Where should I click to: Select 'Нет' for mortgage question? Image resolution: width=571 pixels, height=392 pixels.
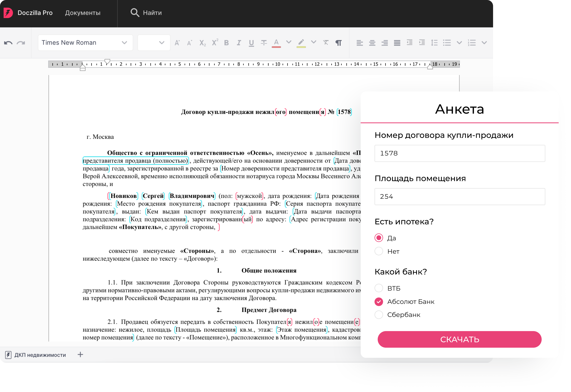point(379,251)
